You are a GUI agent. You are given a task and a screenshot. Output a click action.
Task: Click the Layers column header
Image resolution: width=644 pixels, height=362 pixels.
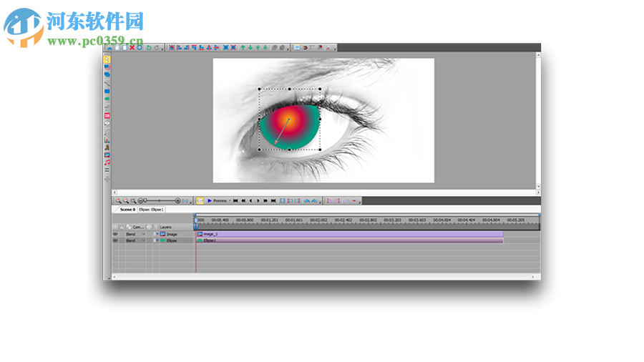(x=165, y=227)
